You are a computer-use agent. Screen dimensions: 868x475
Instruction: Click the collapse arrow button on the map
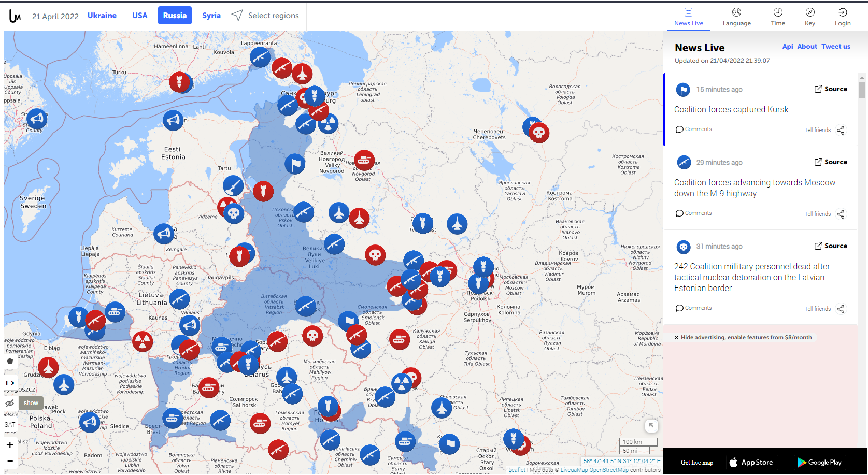[651, 426]
